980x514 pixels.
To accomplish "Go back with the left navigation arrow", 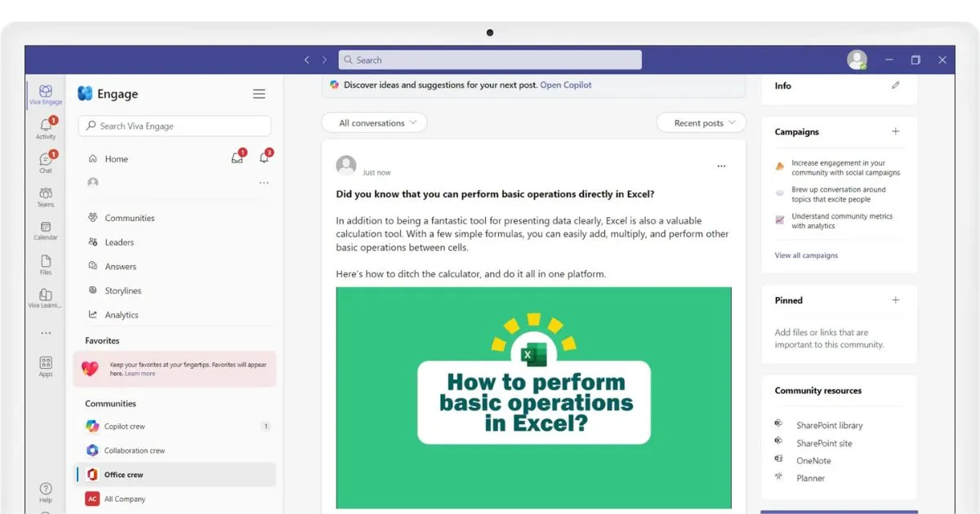I will (x=307, y=60).
